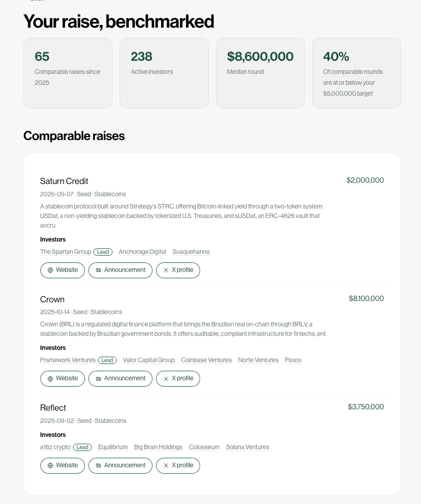Screen dimensions: 421x504
Task: Open Framework Ventures investor link
Action: [68, 360]
